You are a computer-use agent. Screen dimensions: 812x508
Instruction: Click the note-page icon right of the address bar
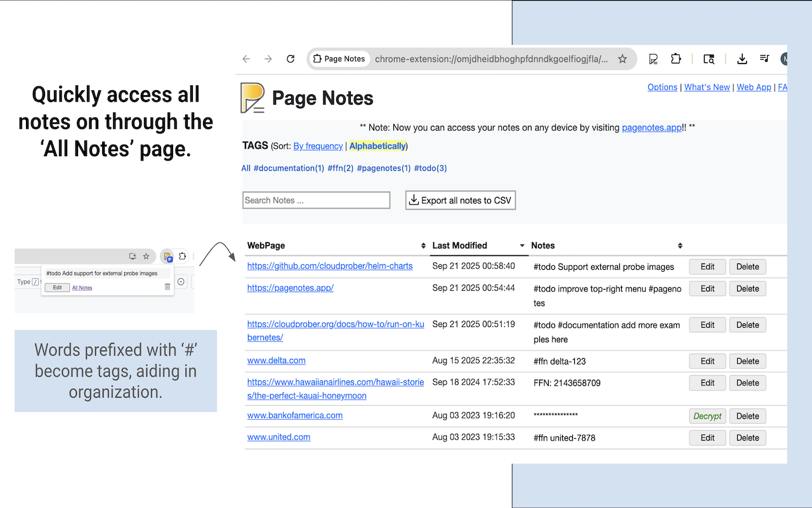[x=653, y=58]
